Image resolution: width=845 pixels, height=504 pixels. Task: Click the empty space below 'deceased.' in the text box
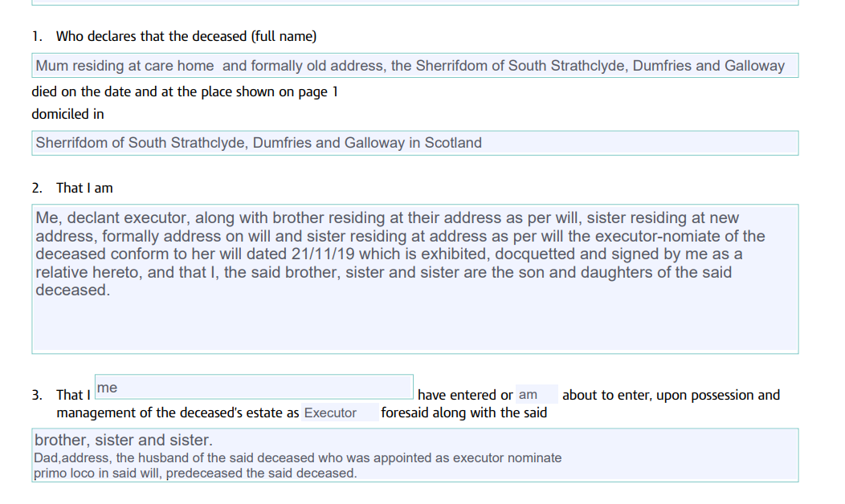pos(415,326)
